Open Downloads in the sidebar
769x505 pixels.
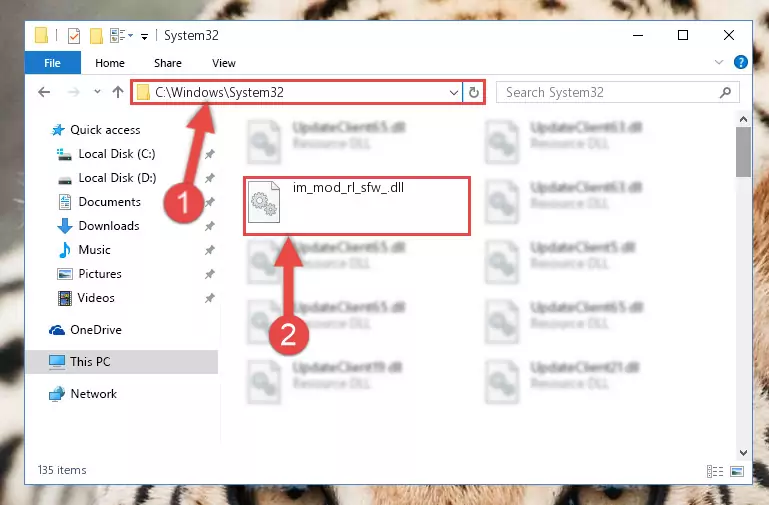coord(109,226)
